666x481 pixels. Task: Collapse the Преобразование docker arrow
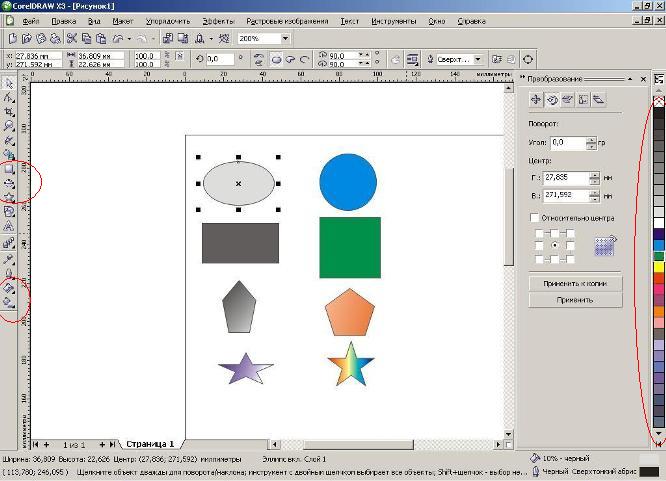click(629, 79)
